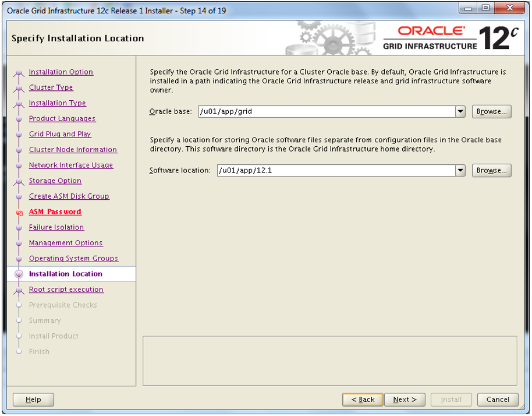This screenshot has height=416, width=532.
Task: Click the Product Languages step bullet icon
Action: point(19,119)
